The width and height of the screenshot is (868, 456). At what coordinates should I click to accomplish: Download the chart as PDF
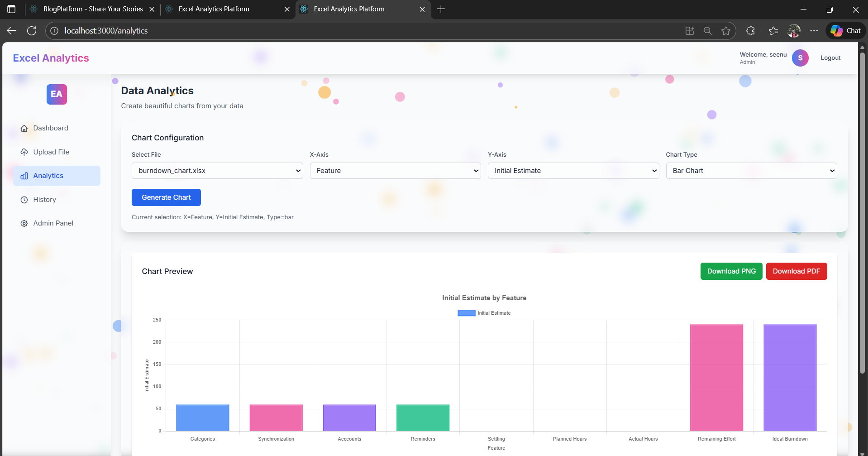tap(796, 271)
